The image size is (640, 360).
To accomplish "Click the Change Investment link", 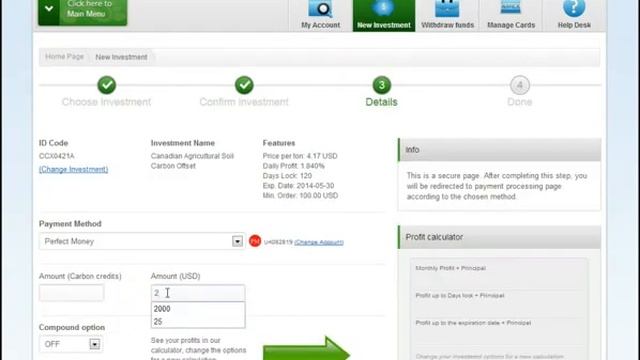I will (73, 169).
